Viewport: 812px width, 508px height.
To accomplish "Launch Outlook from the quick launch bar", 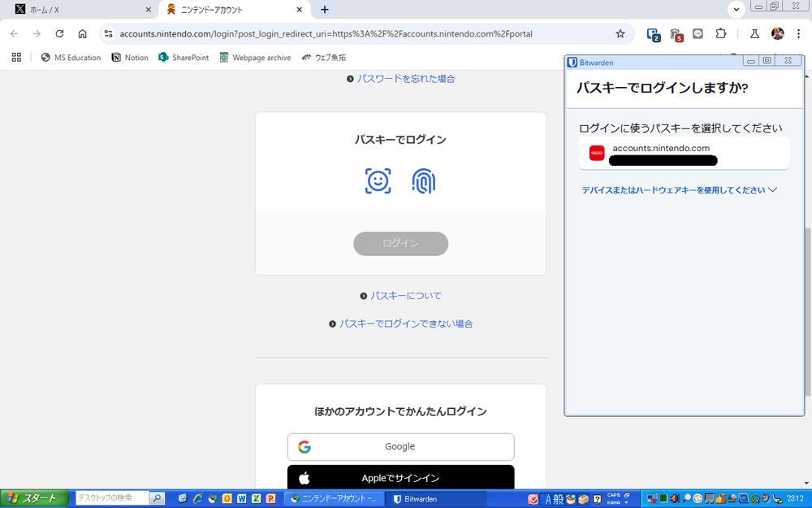I will click(227, 499).
